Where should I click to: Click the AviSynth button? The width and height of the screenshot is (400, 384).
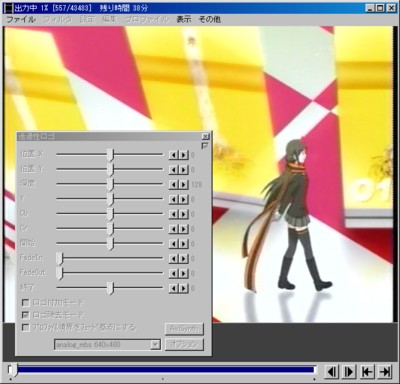(x=184, y=329)
